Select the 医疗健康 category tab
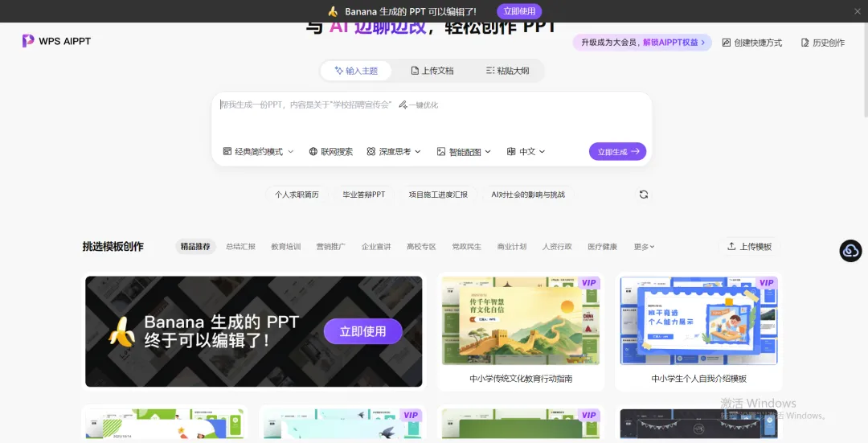The height and width of the screenshot is (443, 868). tap(602, 246)
